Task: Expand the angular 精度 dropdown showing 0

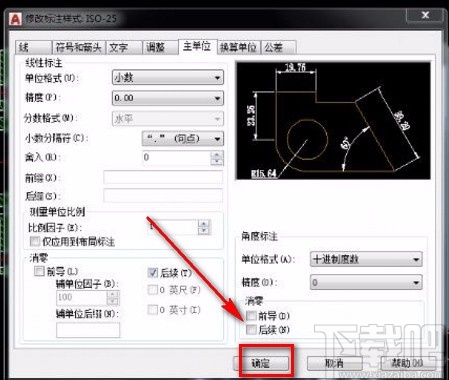Action: point(366,282)
